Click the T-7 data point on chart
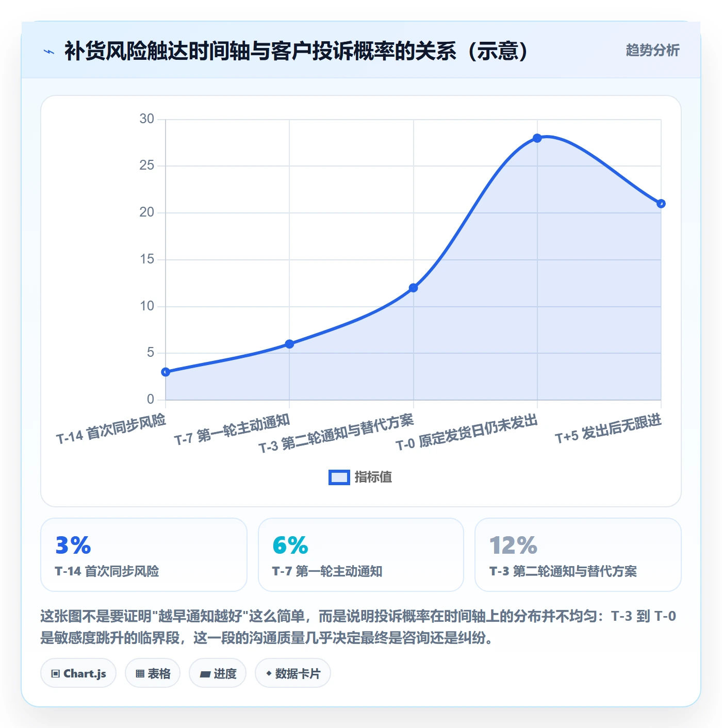 click(x=289, y=344)
